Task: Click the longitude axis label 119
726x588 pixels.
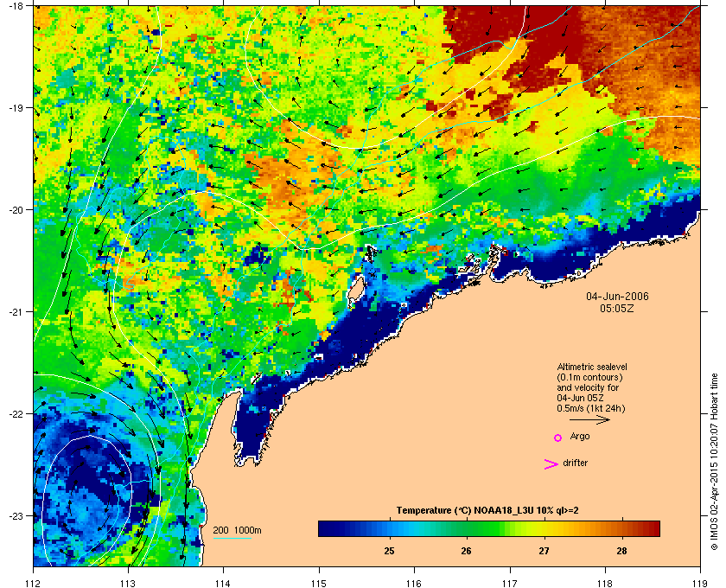Action: click(700, 584)
